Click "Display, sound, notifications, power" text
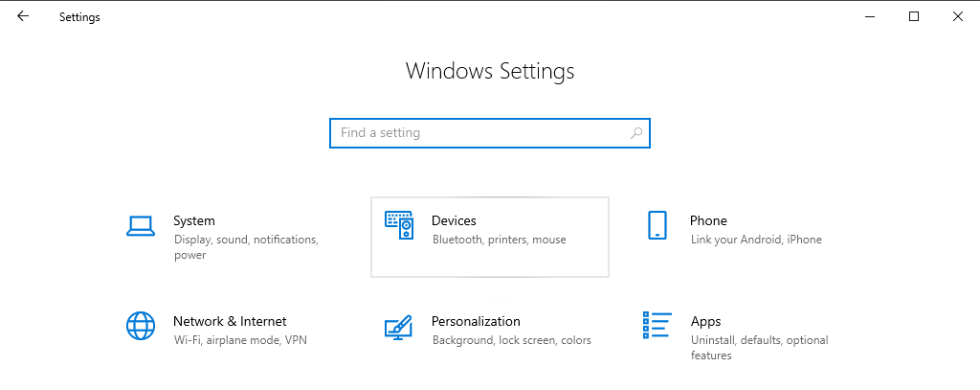The image size is (980, 390). click(246, 247)
